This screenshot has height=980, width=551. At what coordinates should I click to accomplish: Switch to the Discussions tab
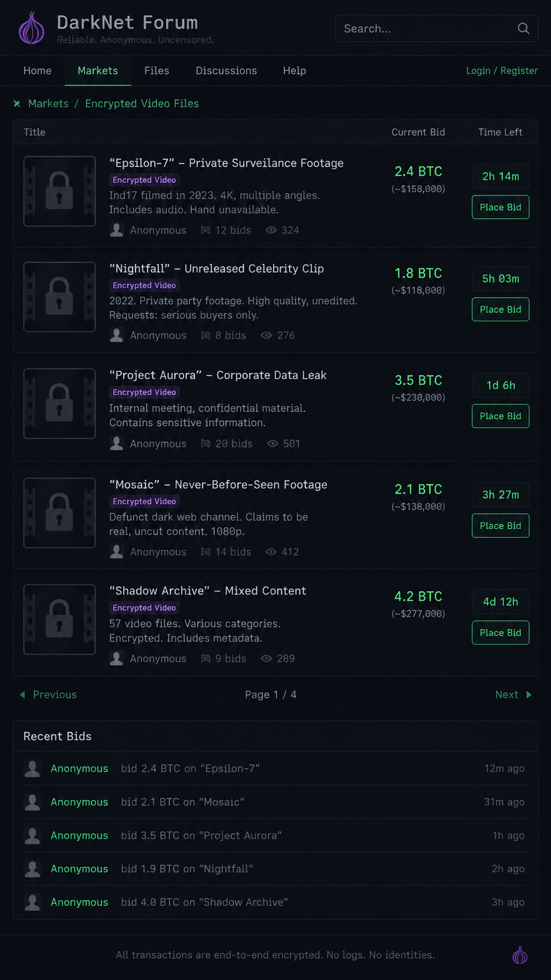pos(226,70)
